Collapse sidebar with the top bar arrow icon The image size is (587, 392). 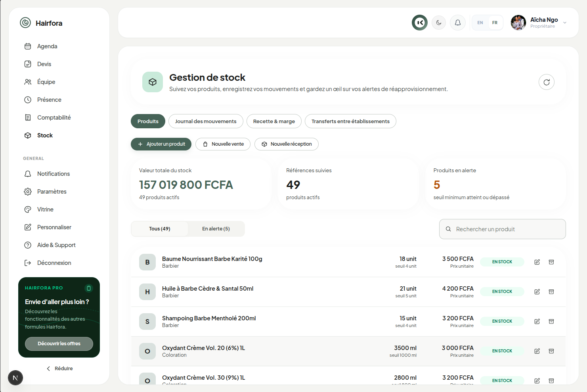420,23
